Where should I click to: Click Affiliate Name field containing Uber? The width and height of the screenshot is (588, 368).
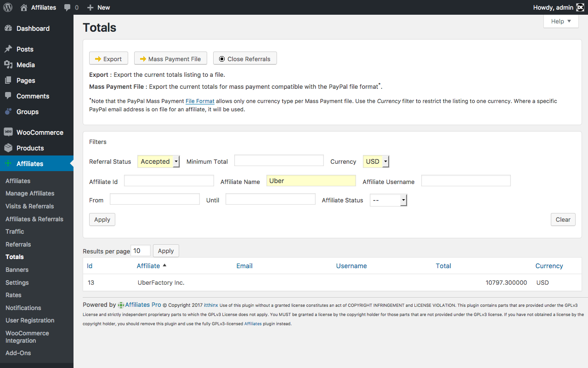pos(311,180)
